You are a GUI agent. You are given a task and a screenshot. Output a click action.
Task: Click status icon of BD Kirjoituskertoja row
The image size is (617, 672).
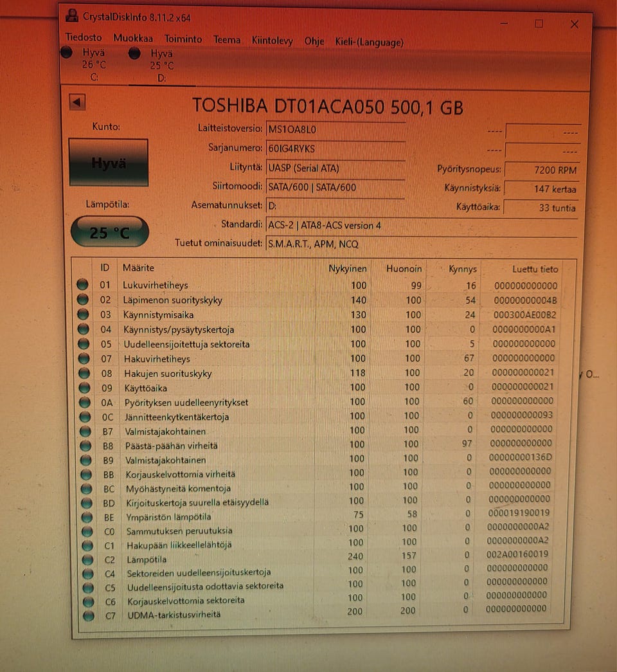(x=87, y=503)
